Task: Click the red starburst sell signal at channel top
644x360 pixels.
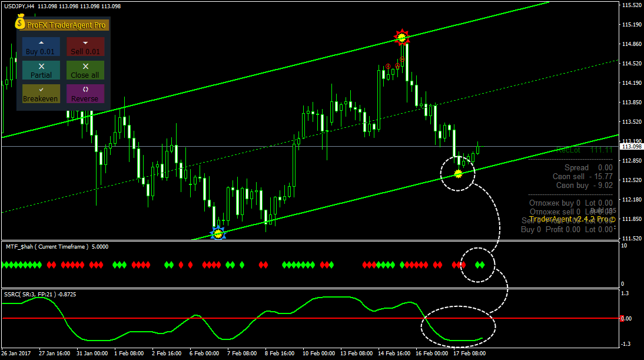Action: [x=401, y=37]
